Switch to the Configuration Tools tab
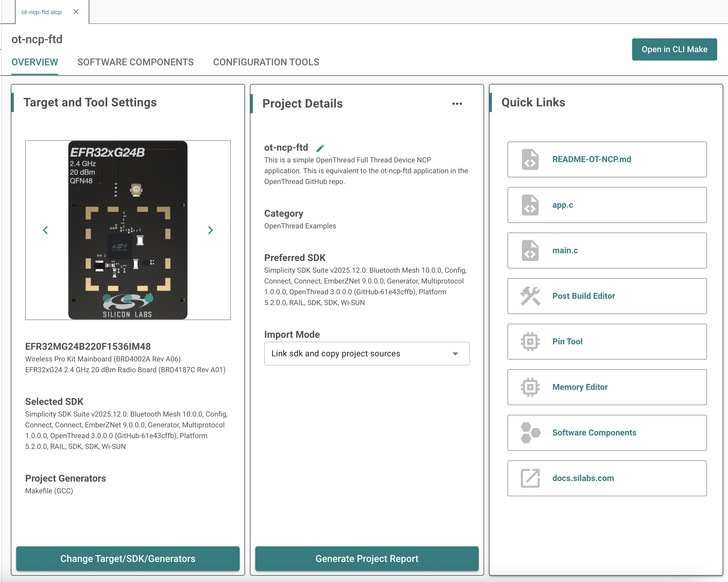Image resolution: width=728 pixels, height=582 pixels. point(266,62)
